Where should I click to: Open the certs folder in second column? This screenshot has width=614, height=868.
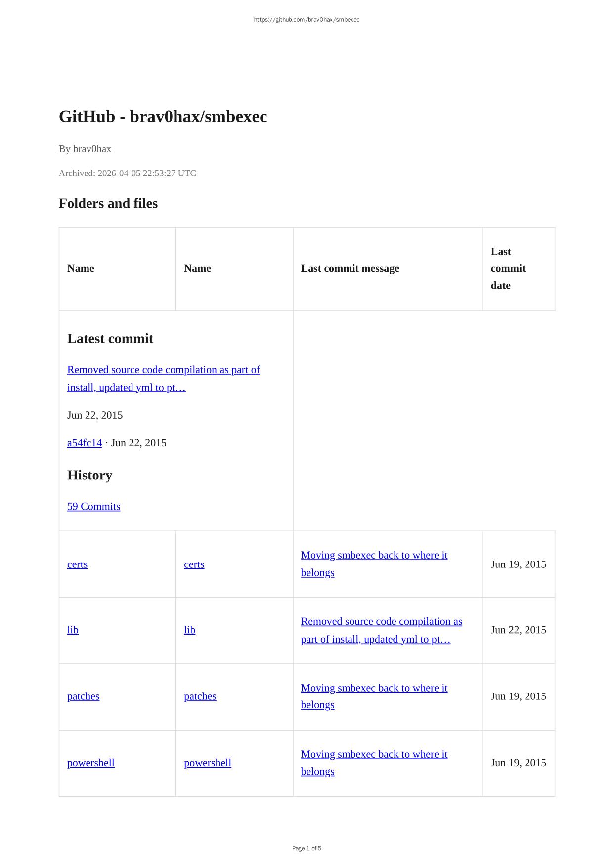click(x=194, y=564)
